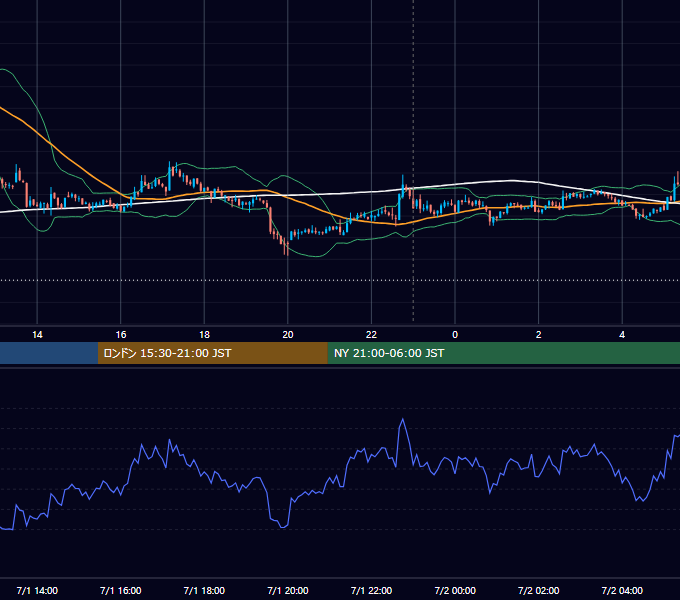Screen dimensions: 680x600
Task: Click the 7/1 18:00 time label
Action: (204, 590)
